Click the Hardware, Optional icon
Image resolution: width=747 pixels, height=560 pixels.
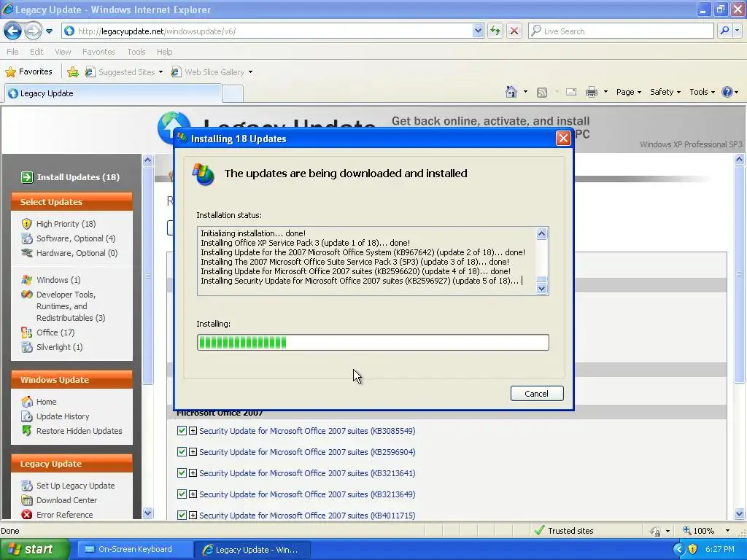[27, 253]
